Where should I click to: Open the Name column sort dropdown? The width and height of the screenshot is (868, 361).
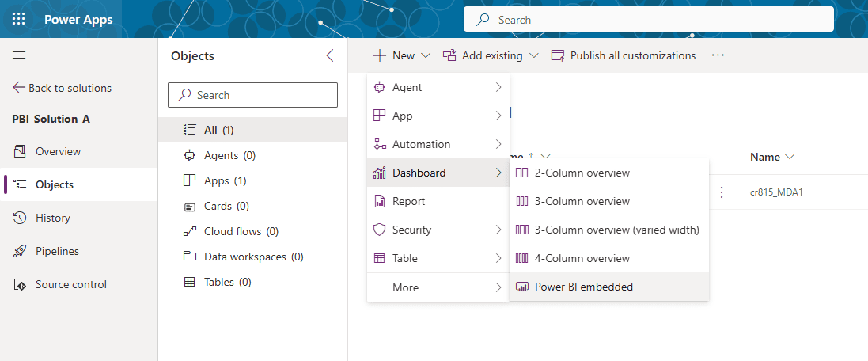point(790,158)
